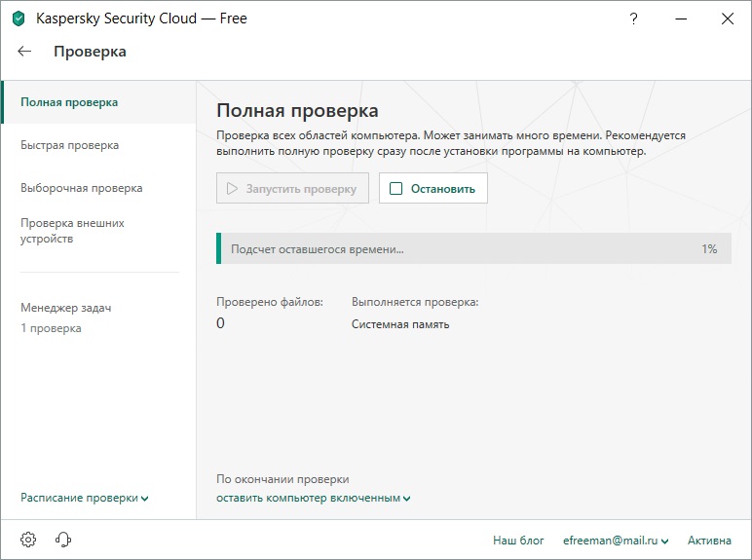Open Менеджер задач in the sidebar
The height and width of the screenshot is (560, 752).
(66, 308)
